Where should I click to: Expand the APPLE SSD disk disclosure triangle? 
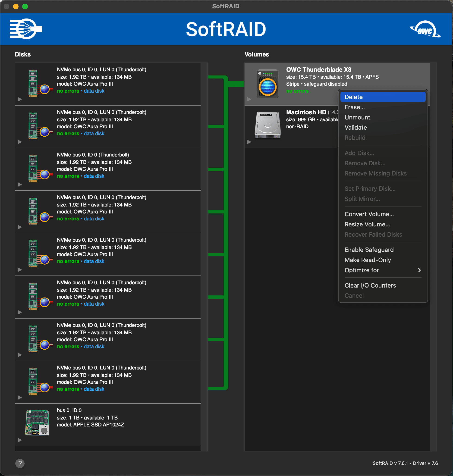20,440
